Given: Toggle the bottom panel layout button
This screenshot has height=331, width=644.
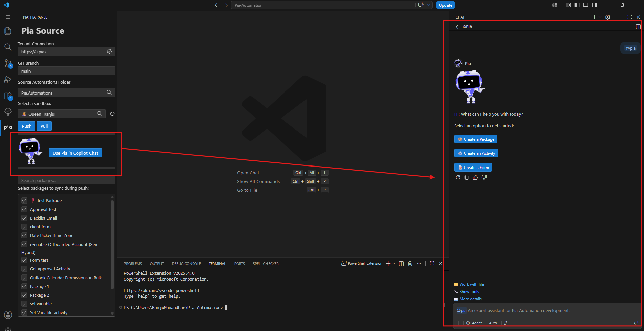Looking at the screenshot, I should point(586,5).
